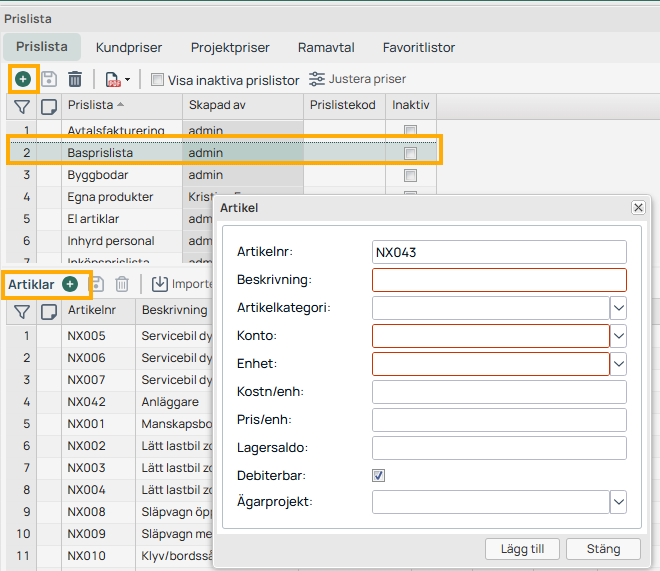
Task: Click into the Beskrivning input field
Action: pyautogui.click(x=499, y=280)
